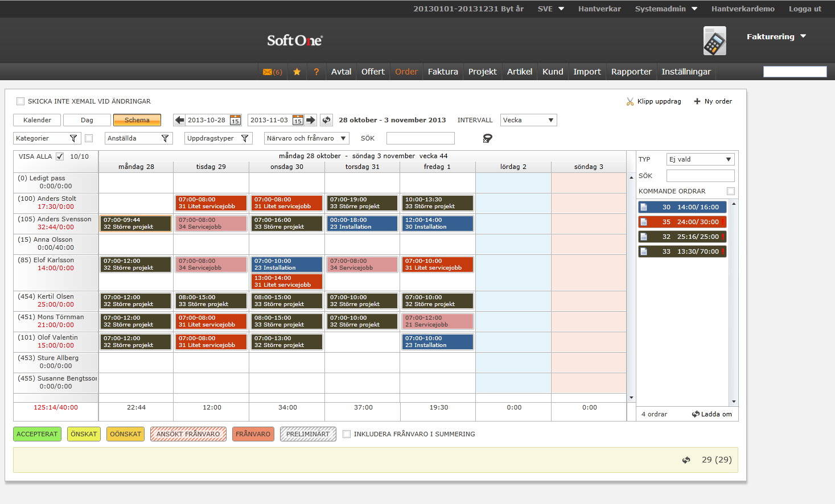835x504 pixels.
Task: Go to next week arrow
Action: tap(311, 120)
